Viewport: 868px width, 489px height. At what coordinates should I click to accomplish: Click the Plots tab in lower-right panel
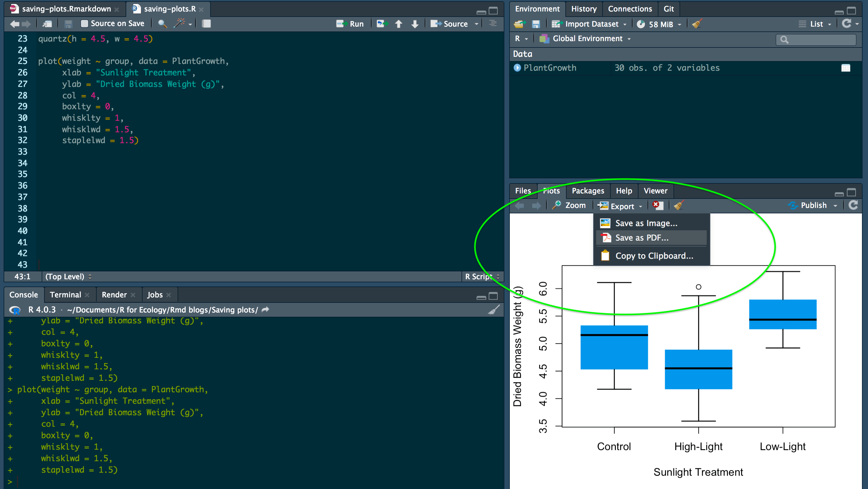(x=550, y=191)
